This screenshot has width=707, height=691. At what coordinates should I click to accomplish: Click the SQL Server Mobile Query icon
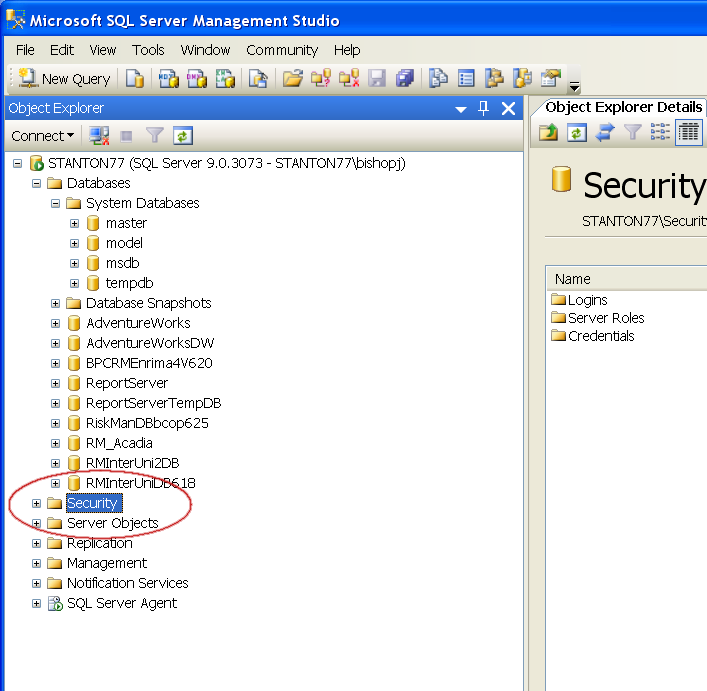(x=258, y=78)
